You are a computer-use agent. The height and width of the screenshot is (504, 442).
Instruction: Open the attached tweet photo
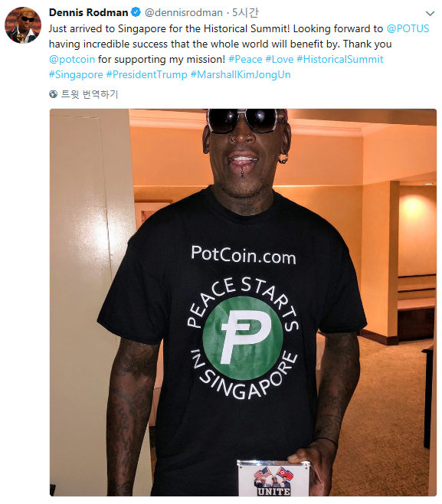point(243,302)
